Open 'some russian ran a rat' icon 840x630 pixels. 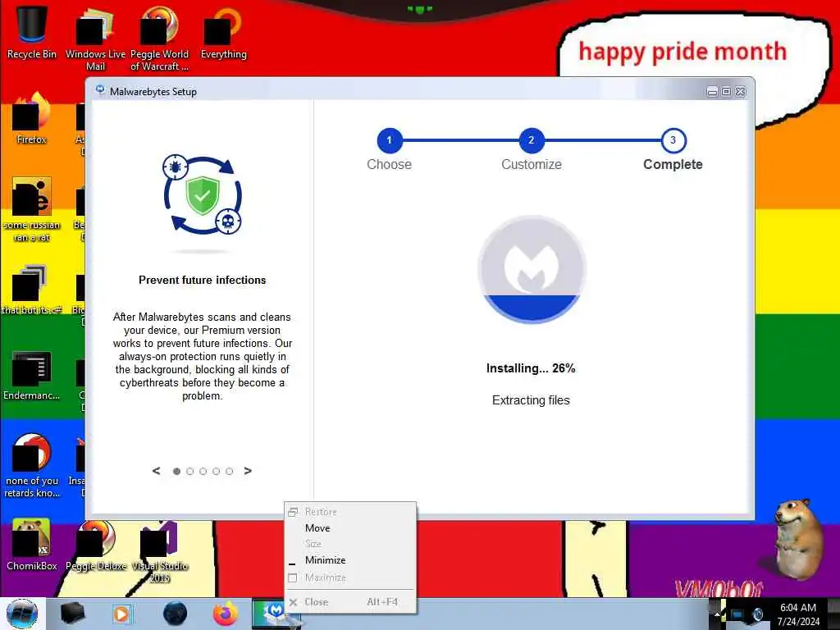(32, 210)
